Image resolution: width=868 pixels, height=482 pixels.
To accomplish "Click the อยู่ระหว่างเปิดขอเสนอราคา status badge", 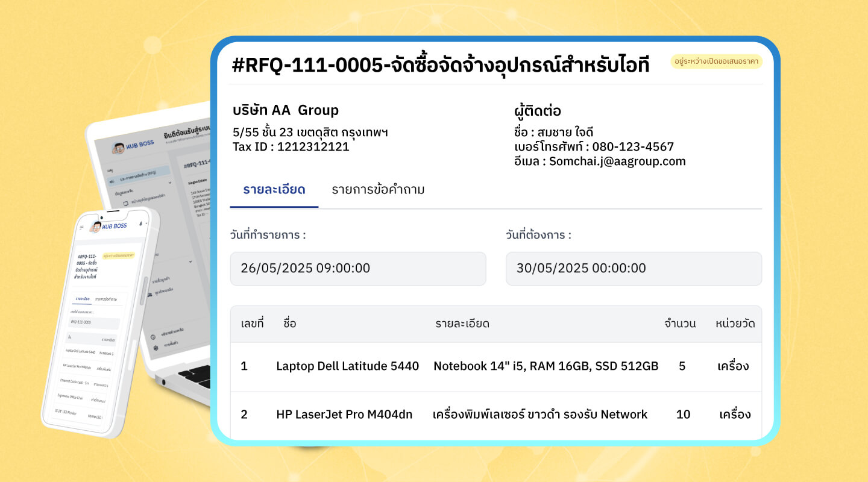I will click(716, 61).
